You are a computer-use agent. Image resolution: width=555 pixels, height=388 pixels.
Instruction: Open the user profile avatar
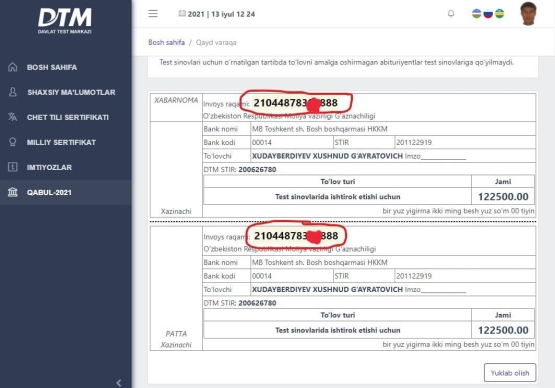point(528,14)
